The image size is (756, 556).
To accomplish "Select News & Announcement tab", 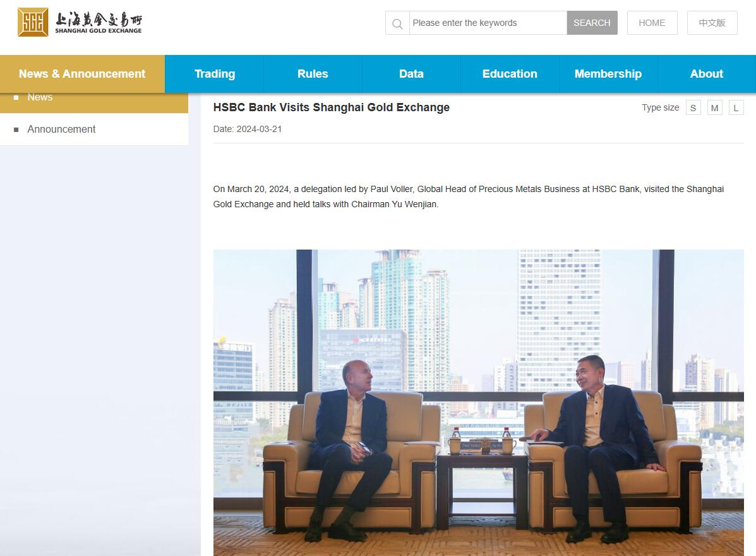I will (x=83, y=74).
